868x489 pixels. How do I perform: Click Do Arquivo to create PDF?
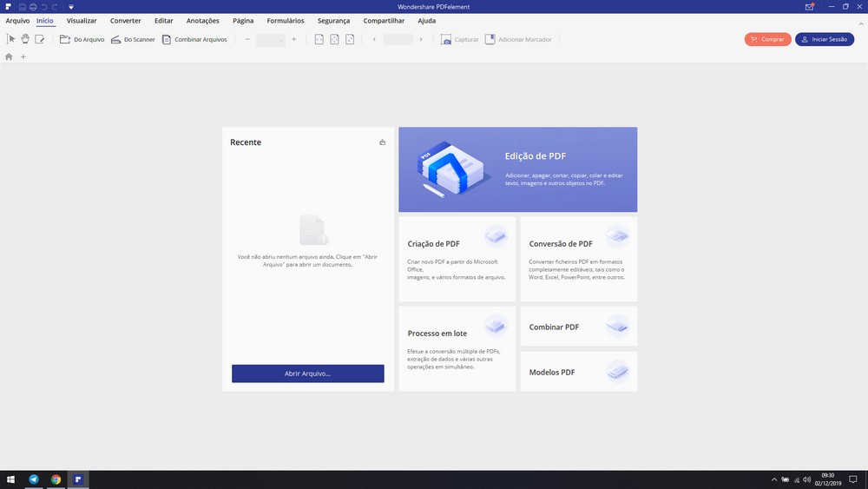[82, 39]
